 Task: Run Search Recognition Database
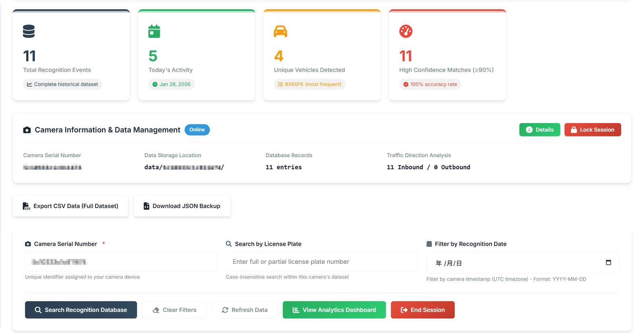pyautogui.click(x=81, y=310)
